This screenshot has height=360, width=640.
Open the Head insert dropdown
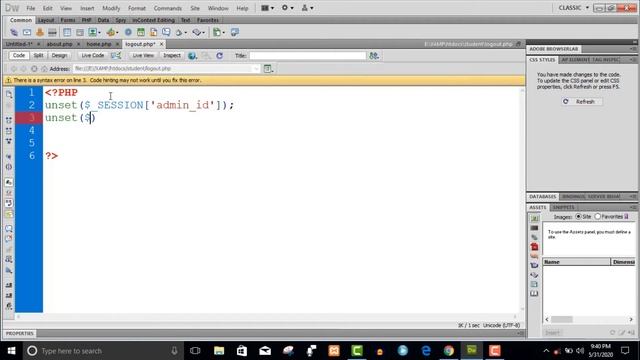pos(180,32)
